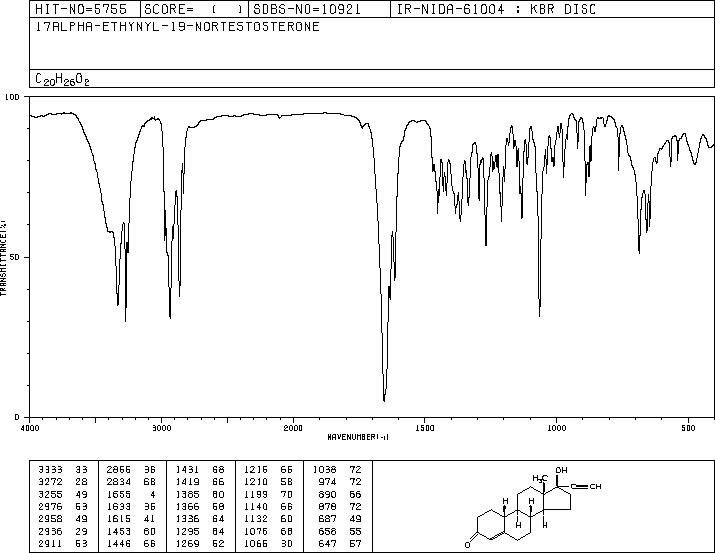Select the 1000 tick label on the x-axis
Image resolution: width=715 pixels, height=553 pixels.
pos(556,428)
